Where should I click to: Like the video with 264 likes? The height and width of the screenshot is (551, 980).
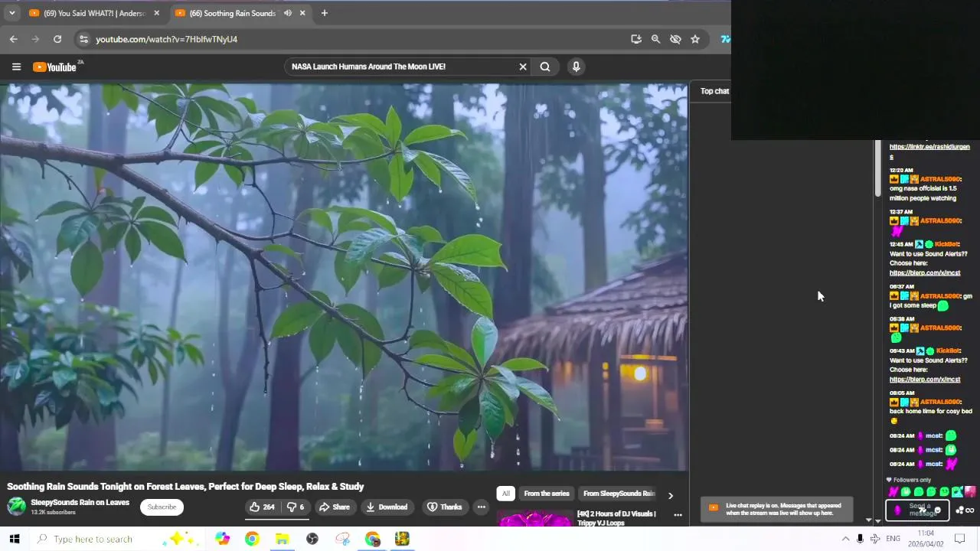tap(262, 507)
